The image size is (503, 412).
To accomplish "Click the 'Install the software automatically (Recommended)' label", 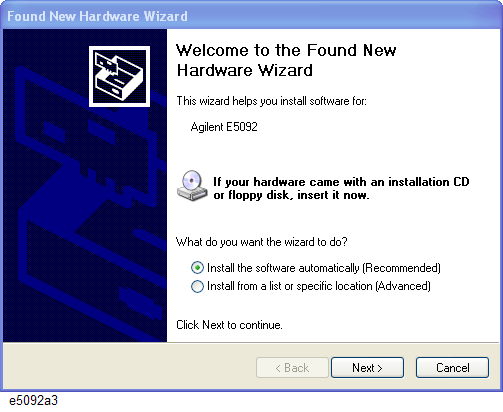I will coord(324,268).
